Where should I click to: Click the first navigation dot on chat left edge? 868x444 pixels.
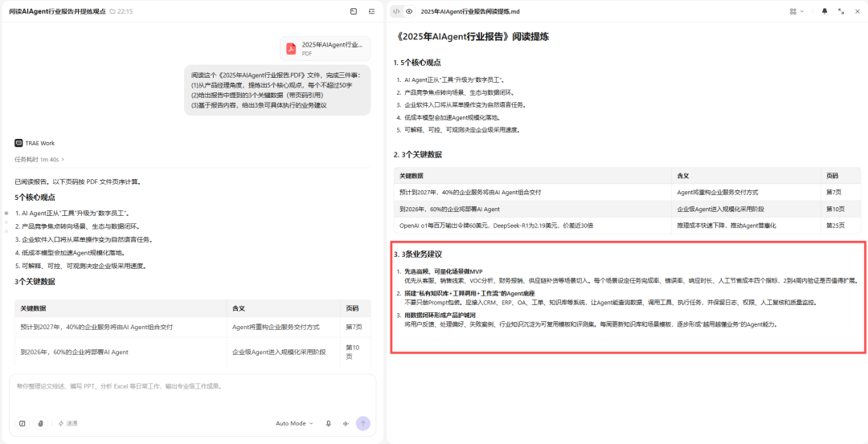[x=6, y=213]
